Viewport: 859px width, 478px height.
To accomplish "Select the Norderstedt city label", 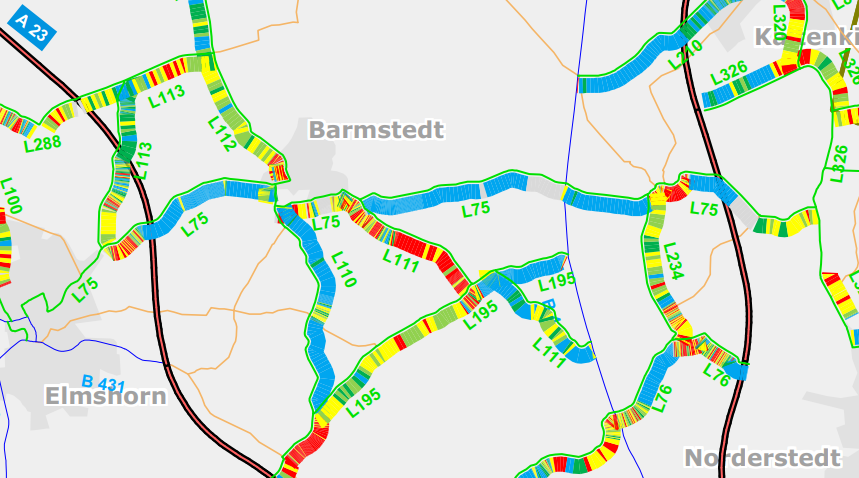I will pyautogui.click(x=763, y=458).
